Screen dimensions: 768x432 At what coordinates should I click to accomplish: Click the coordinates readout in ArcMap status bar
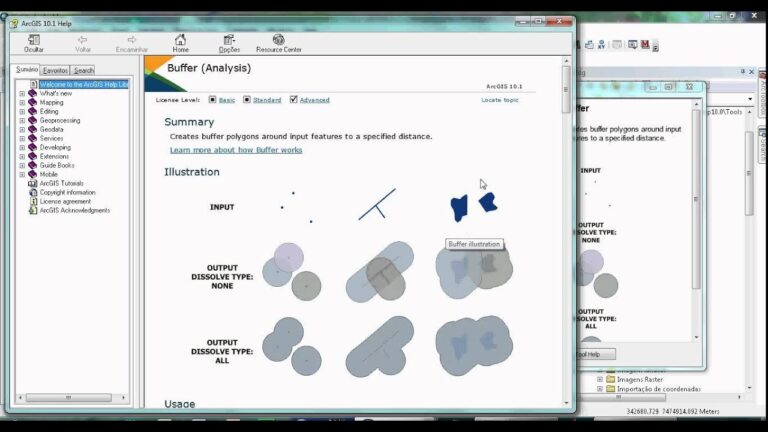[x=672, y=411]
